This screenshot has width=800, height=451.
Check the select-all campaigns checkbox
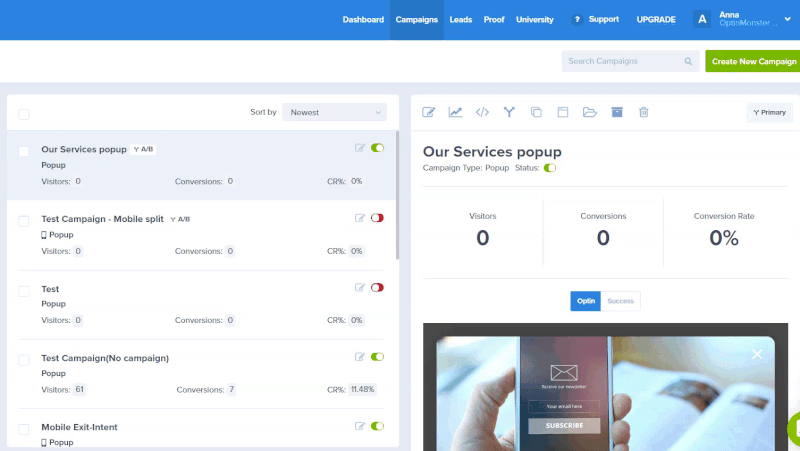tap(23, 114)
